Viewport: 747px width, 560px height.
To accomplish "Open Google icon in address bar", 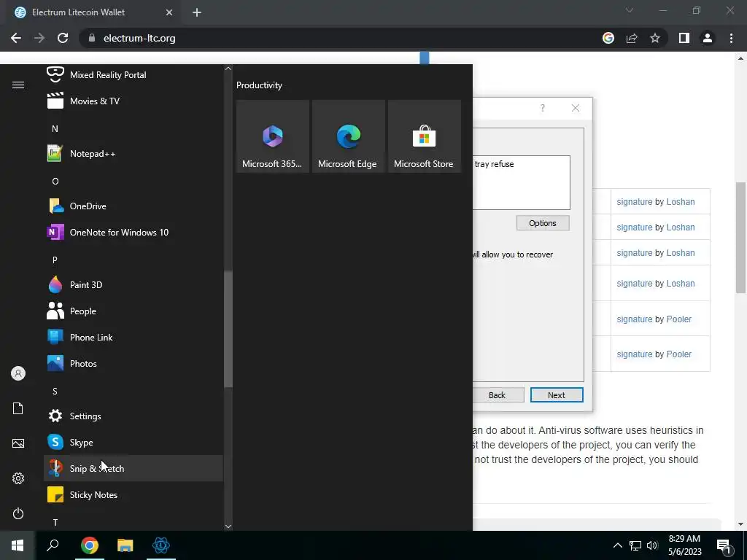I will [x=608, y=38].
